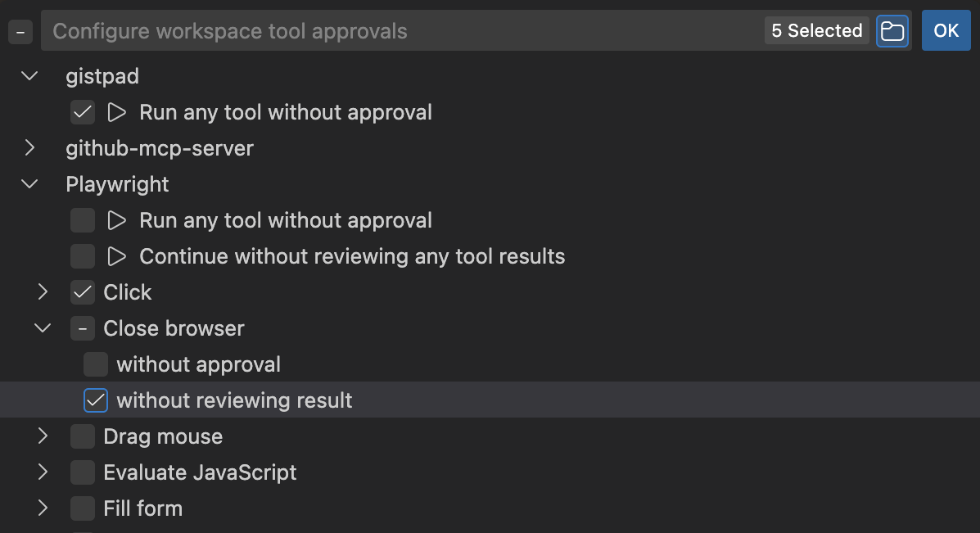Open the folder icon near the OK button
The width and height of the screenshot is (980, 533).
pos(892,30)
